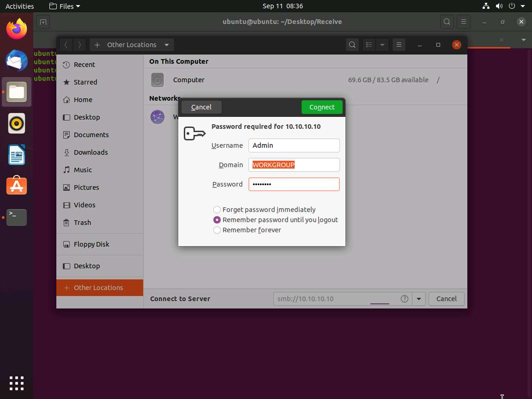Image resolution: width=532 pixels, height=399 pixels.
Task: Click Cancel next to server address
Action: tap(446, 299)
